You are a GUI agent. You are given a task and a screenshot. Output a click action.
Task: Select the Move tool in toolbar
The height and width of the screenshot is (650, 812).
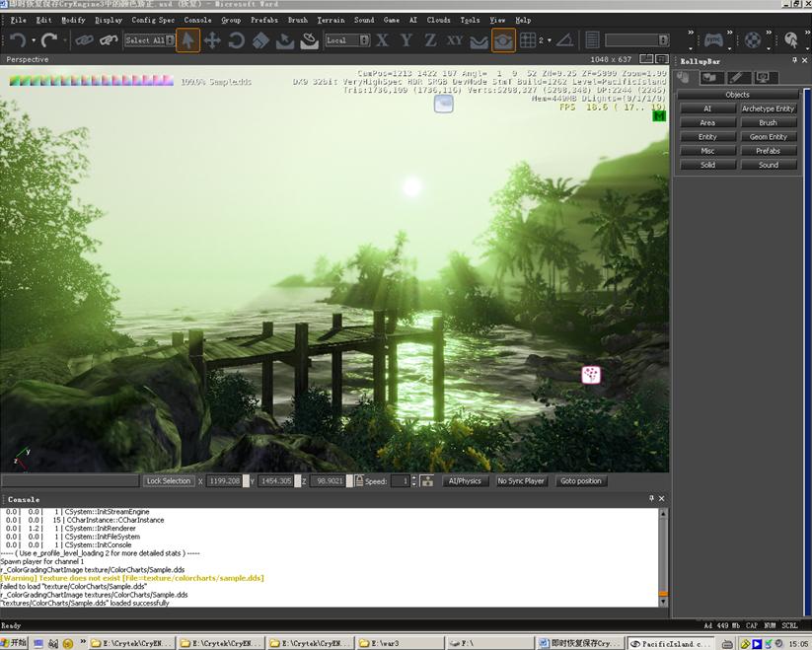(212, 40)
